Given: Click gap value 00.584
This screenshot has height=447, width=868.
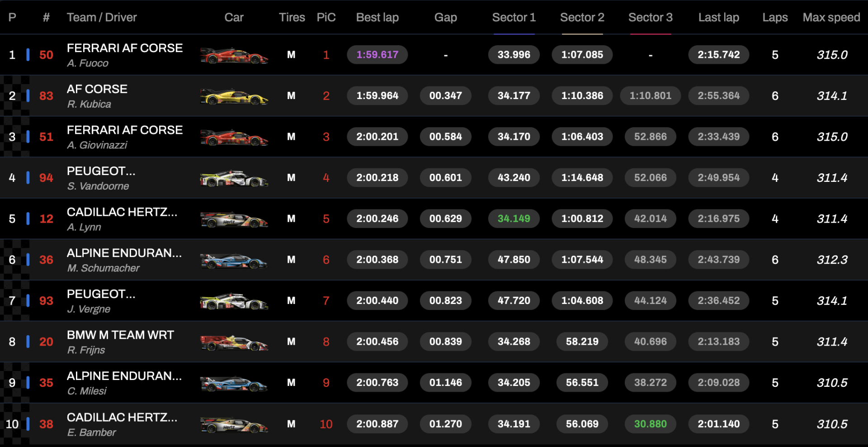Looking at the screenshot, I should [x=446, y=137].
